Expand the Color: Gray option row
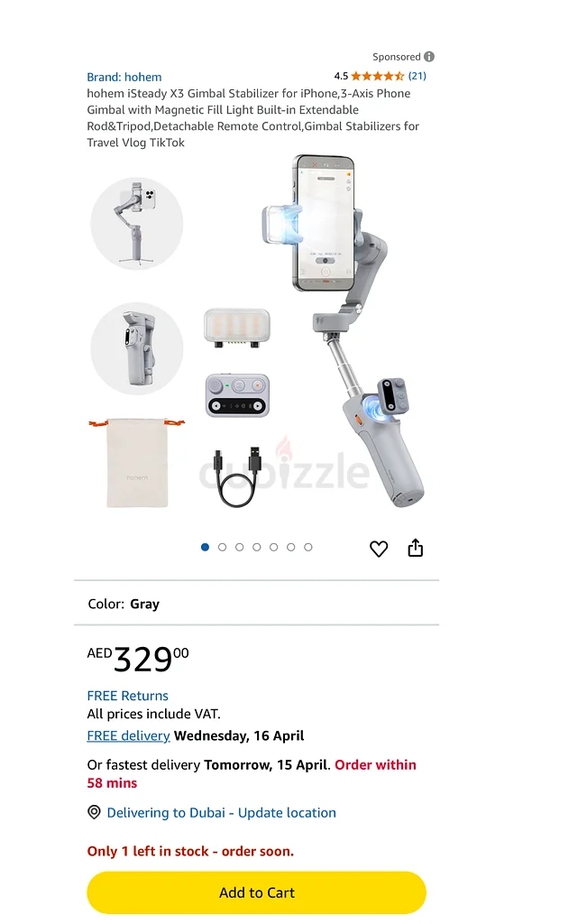 pyautogui.click(x=256, y=604)
